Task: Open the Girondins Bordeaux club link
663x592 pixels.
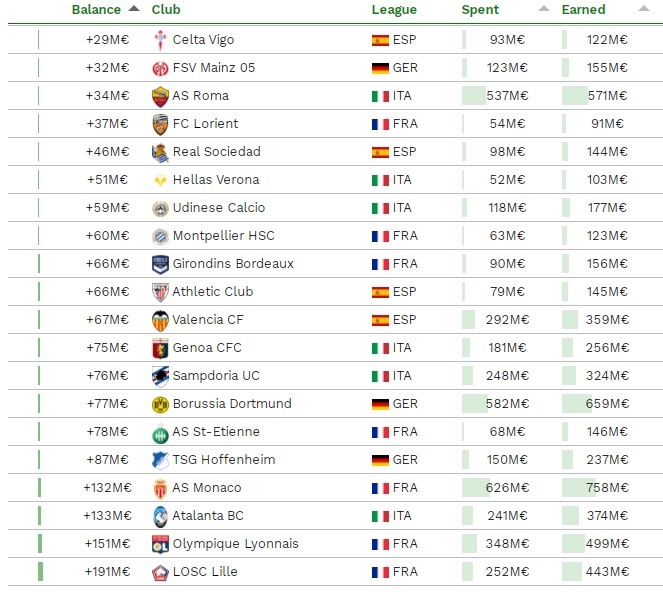Action: click(233, 264)
